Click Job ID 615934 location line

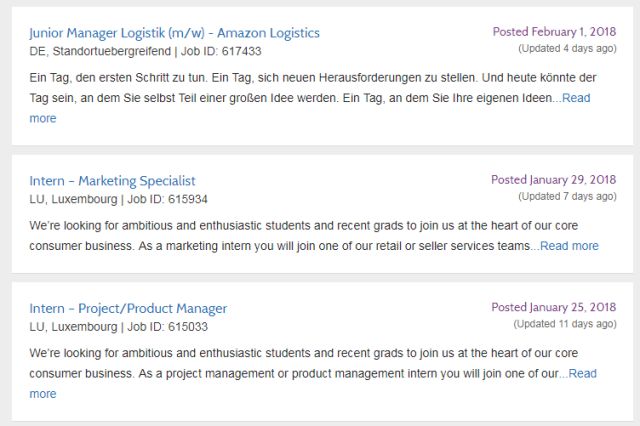pyautogui.click(x=118, y=199)
